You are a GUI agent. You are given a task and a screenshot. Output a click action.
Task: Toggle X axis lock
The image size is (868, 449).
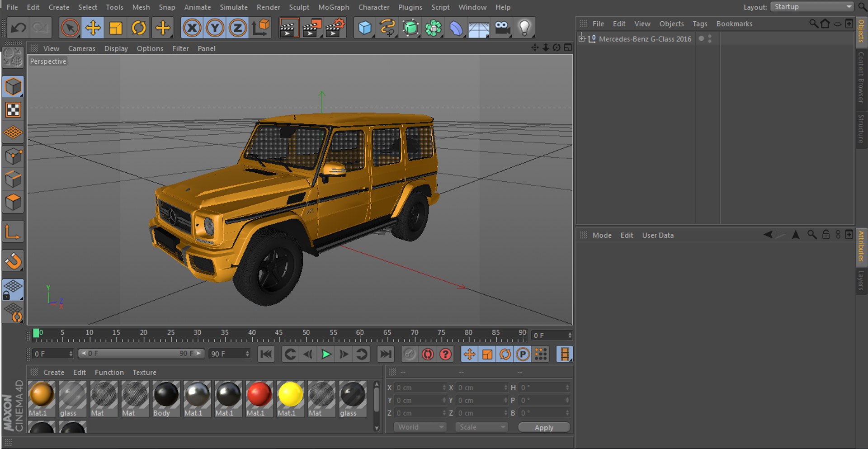pyautogui.click(x=192, y=28)
